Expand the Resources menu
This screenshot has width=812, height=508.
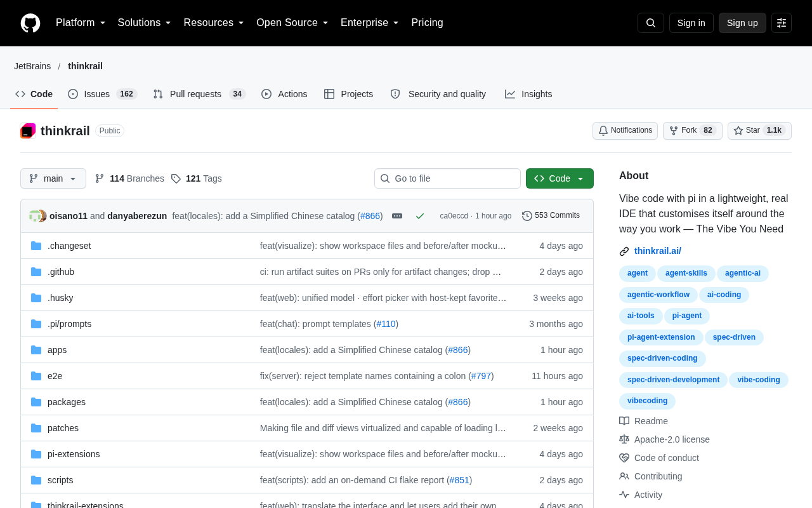[214, 23]
